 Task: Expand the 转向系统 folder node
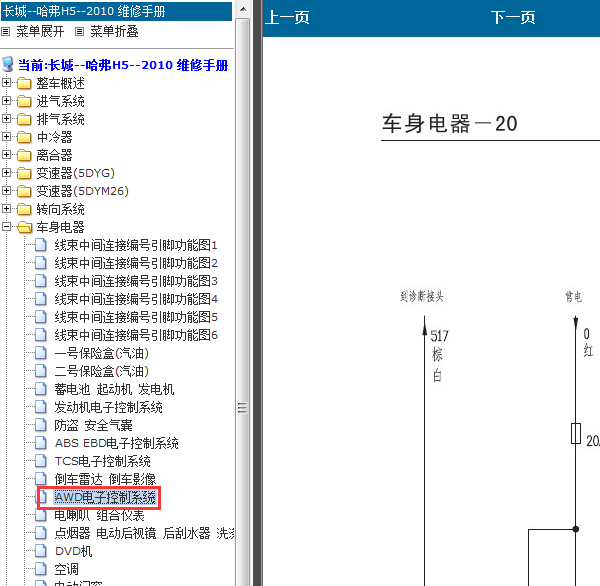[x=6, y=208]
